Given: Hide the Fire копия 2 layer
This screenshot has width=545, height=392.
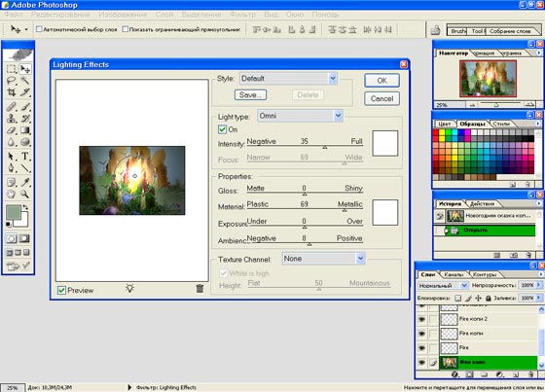Looking at the screenshot, I should pyautogui.click(x=421, y=319).
